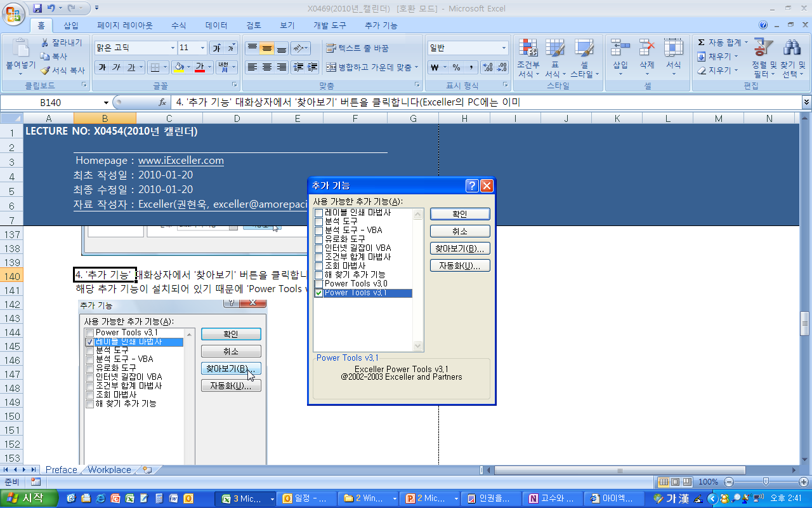Open the font size 11 dropdown
Viewport: 812px width, 508px height.
click(x=203, y=48)
